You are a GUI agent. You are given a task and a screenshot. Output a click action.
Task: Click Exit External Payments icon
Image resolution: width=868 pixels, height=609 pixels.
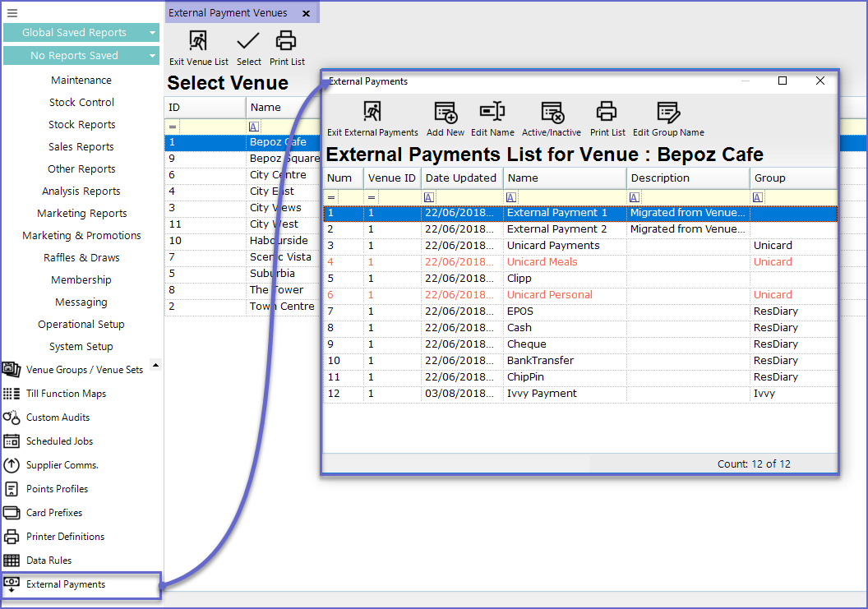tap(372, 112)
